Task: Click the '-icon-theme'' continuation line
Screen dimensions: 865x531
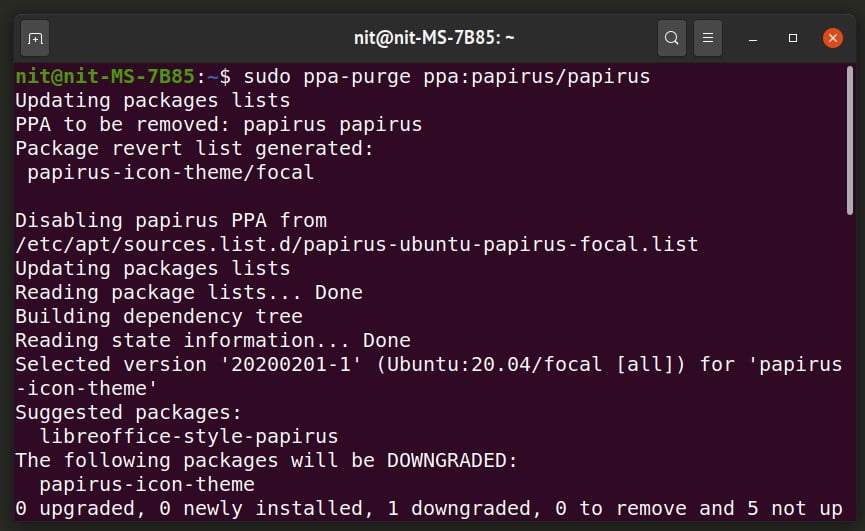Action: pyautogui.click(x=86, y=389)
